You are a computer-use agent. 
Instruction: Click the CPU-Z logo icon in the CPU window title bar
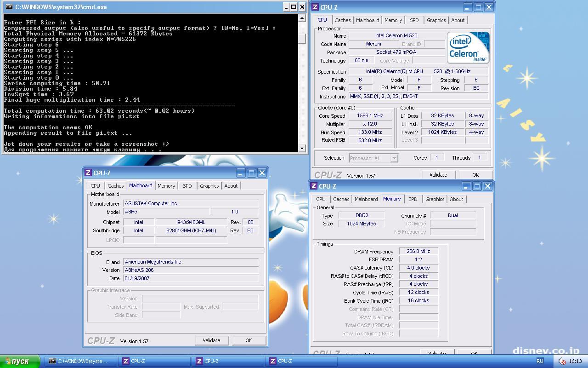click(315, 7)
